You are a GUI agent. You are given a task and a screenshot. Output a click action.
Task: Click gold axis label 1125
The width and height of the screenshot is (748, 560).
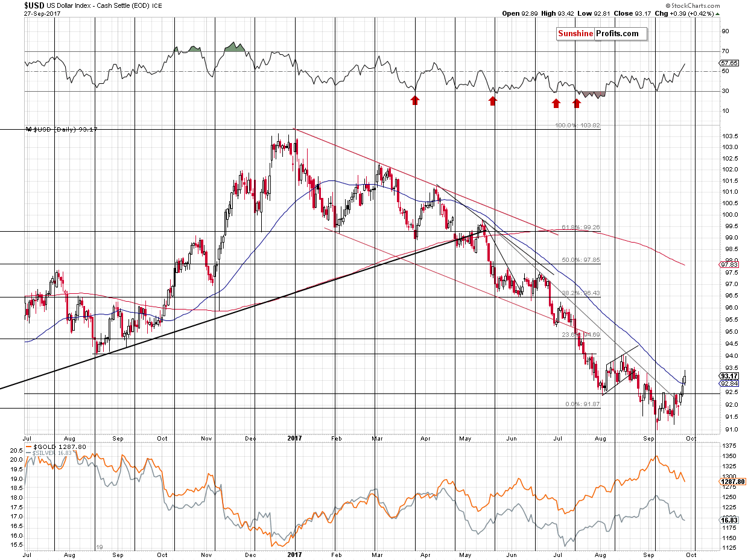click(x=728, y=549)
